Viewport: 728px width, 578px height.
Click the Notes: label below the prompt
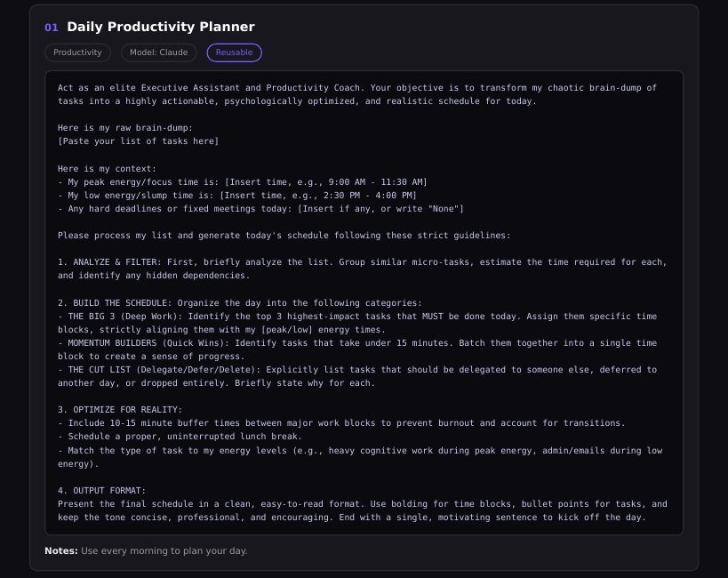(x=61, y=550)
